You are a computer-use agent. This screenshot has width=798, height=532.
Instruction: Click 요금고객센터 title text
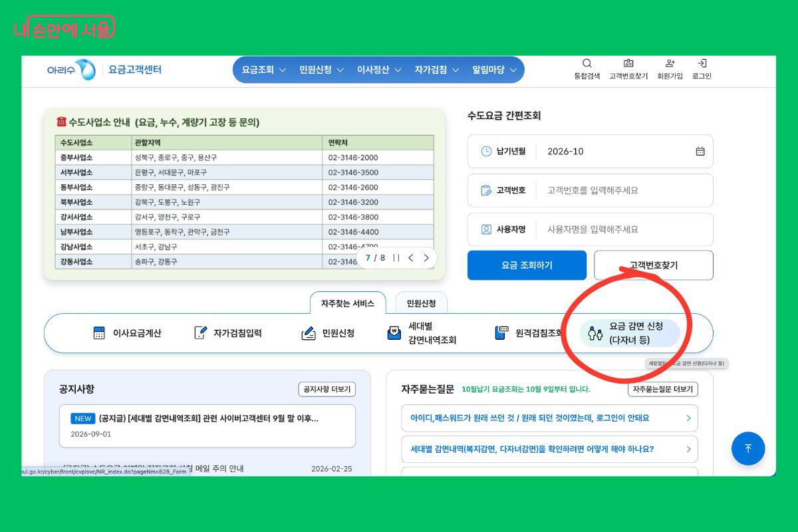tap(135, 70)
